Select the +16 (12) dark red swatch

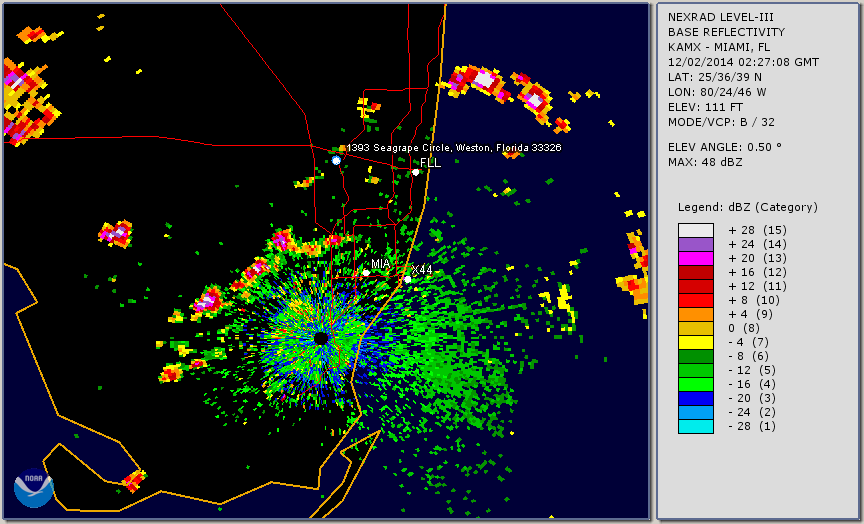pyautogui.click(x=696, y=273)
